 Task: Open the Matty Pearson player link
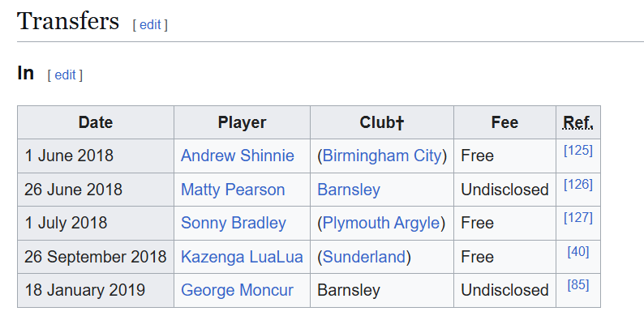pos(233,190)
